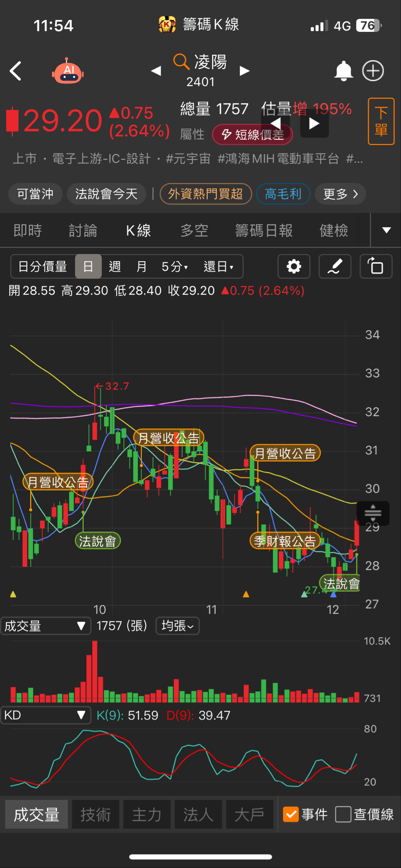401x868 pixels.
Task: Open the 籌碼日報 tab
Action: (264, 231)
